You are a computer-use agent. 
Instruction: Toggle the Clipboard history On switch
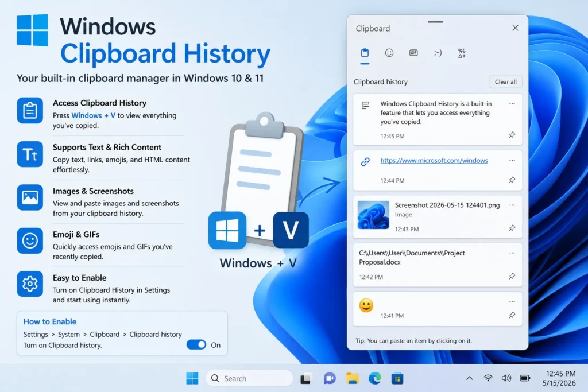196,344
